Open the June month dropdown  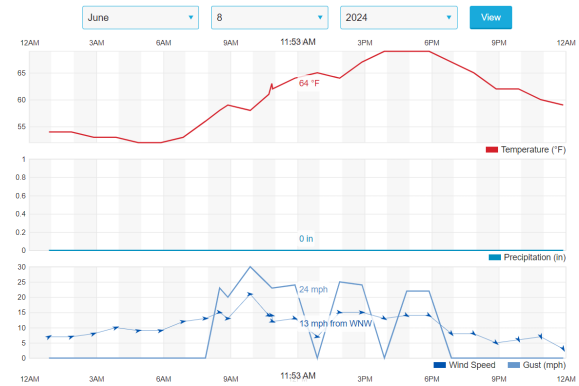(140, 17)
